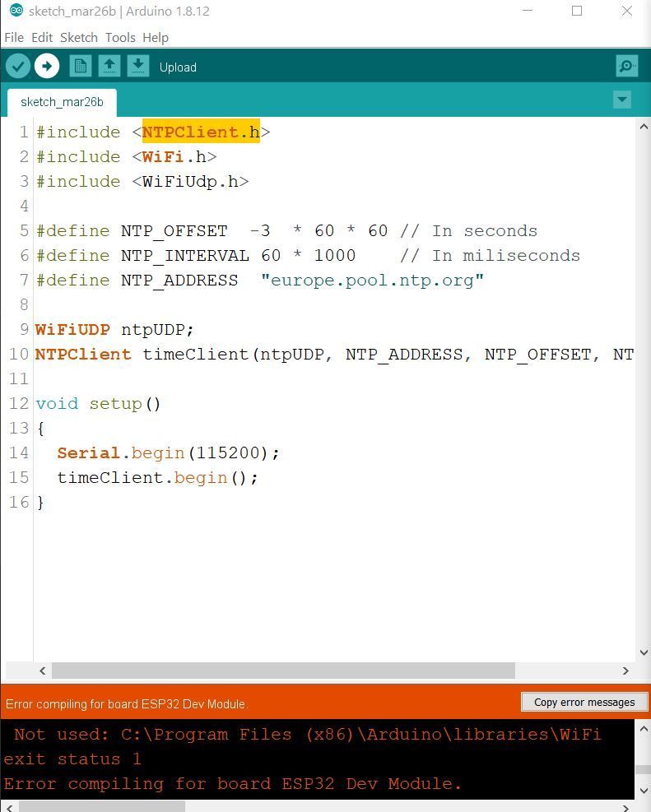Minimize the Arduino window
Image resolution: width=651 pixels, height=812 pixels.
(528, 11)
